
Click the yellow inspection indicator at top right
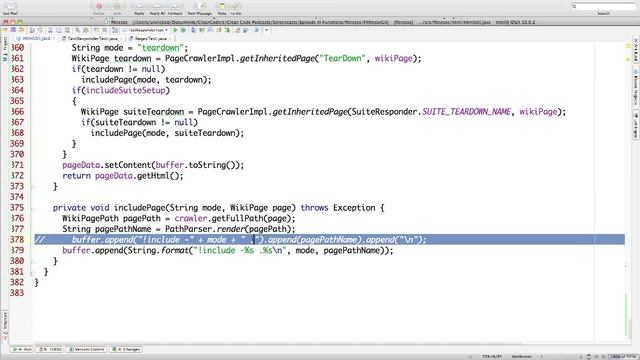coord(628,46)
